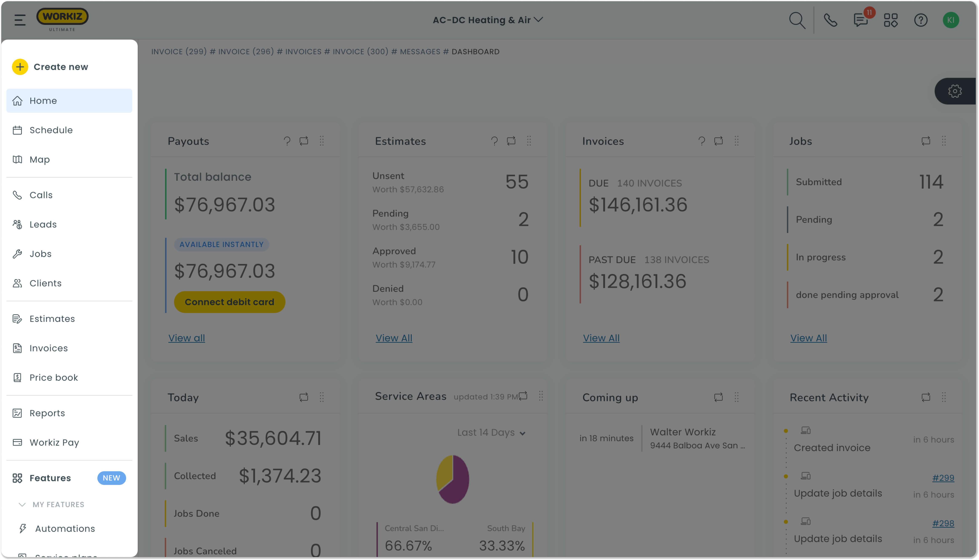Open the dashboard settings gear icon
979x560 pixels.
click(x=955, y=91)
